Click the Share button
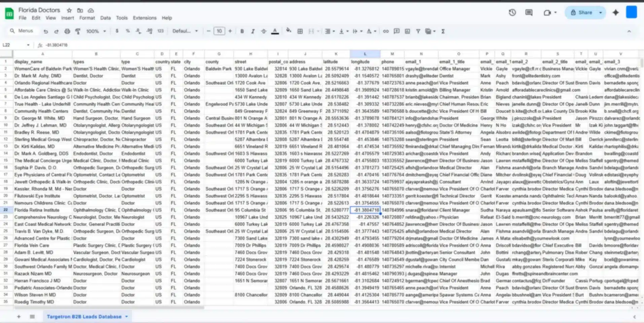 [x=582, y=12]
